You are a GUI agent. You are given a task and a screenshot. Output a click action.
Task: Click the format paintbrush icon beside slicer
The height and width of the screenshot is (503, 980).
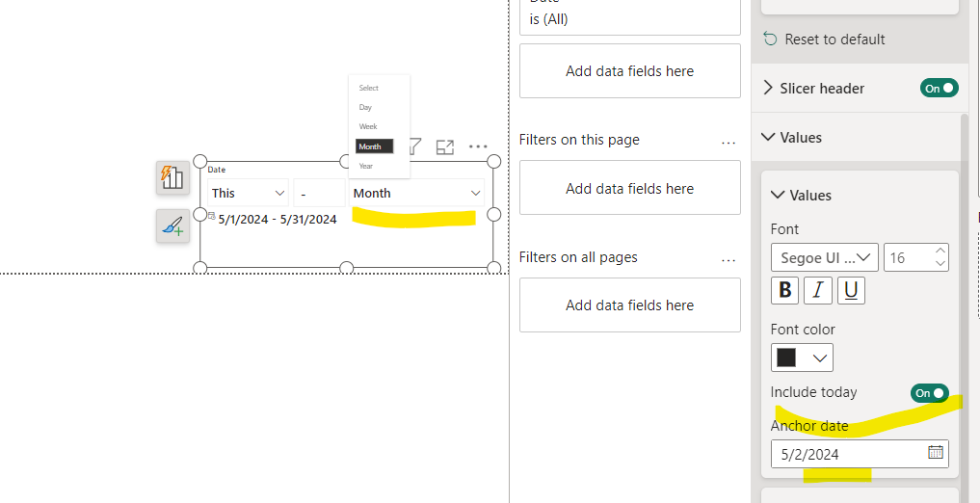pyautogui.click(x=172, y=225)
